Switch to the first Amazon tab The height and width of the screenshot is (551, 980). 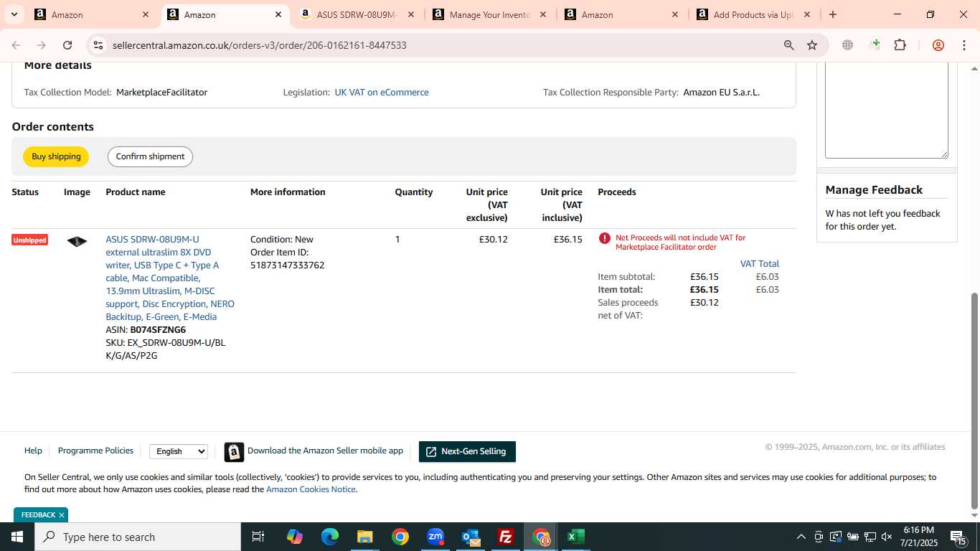pyautogui.click(x=91, y=14)
